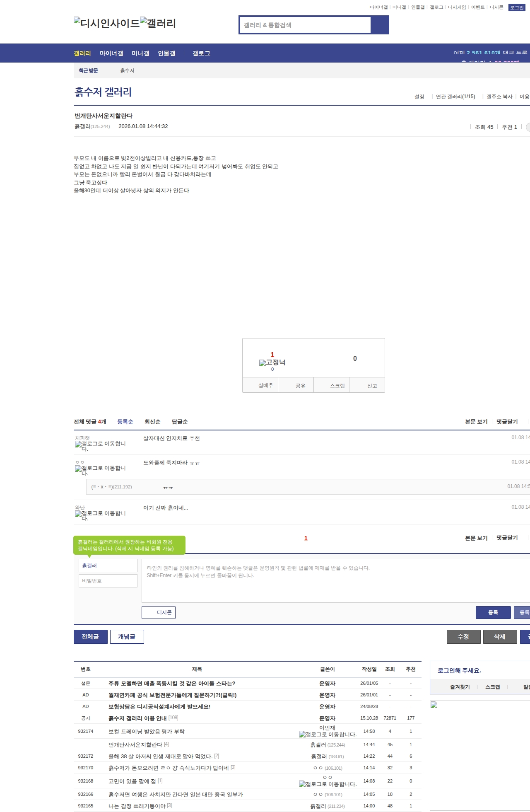Click 디시콘 link in top menu
Viewport: 530px width, 812px height.
(x=496, y=7)
